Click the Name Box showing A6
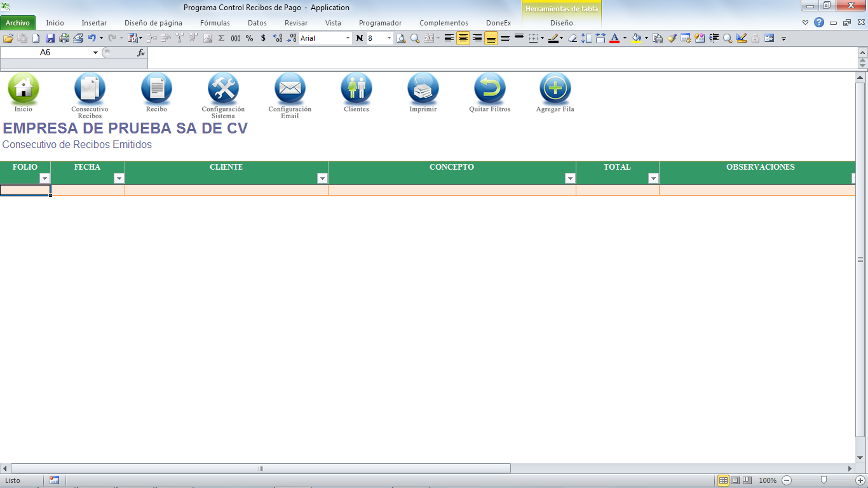The image size is (868, 488). [x=45, y=53]
